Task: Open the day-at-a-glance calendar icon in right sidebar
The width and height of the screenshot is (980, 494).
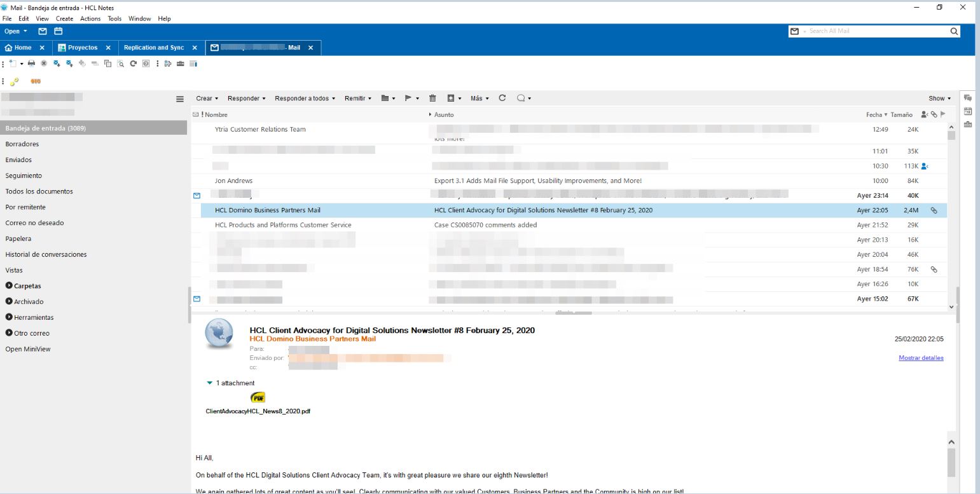Action: click(x=968, y=111)
